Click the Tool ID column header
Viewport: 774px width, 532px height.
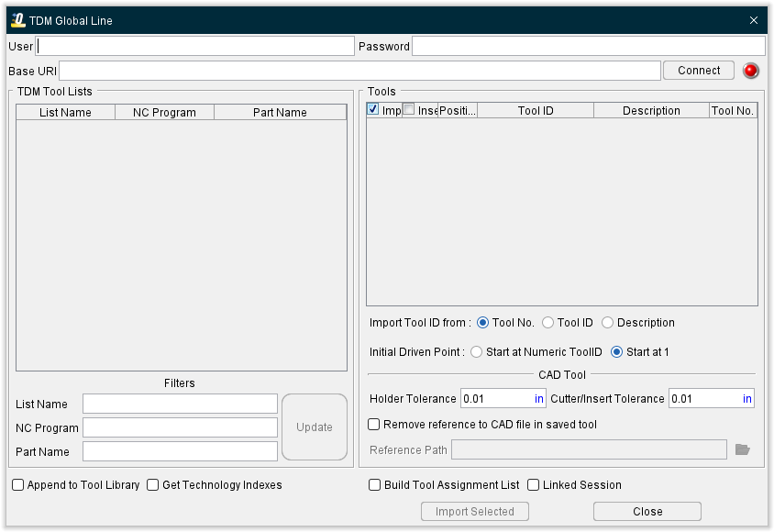(536, 110)
